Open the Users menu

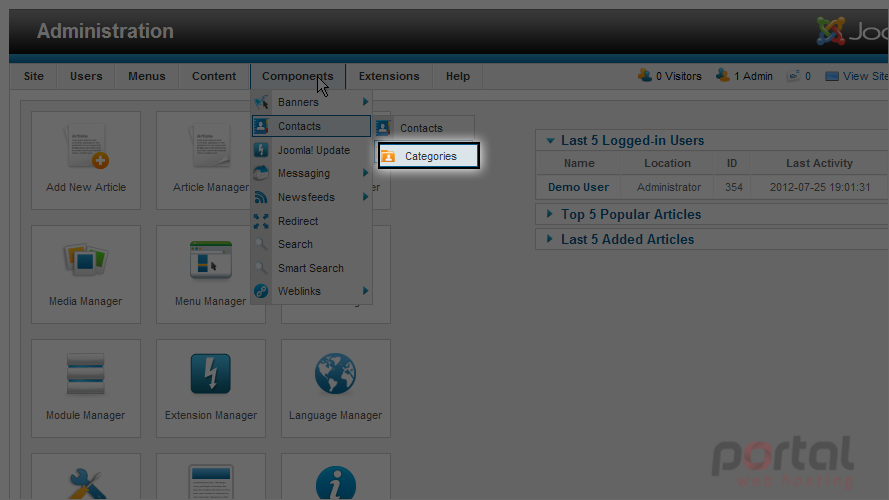(86, 76)
